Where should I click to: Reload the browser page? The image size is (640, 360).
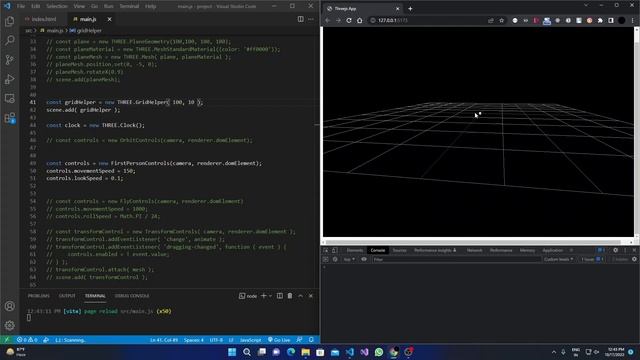coord(349,20)
